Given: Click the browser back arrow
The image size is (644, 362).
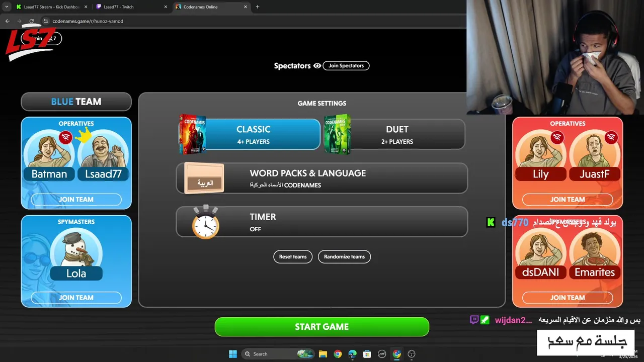Looking at the screenshot, I should (7, 21).
